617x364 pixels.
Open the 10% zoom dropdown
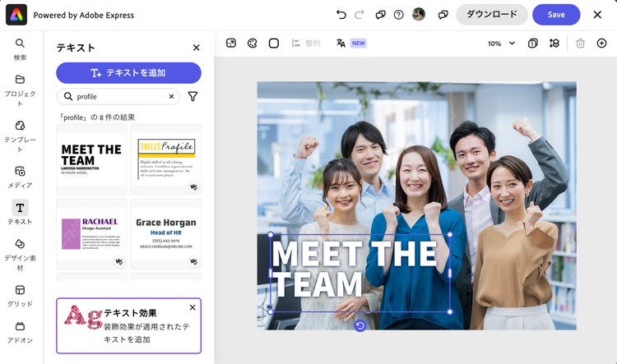click(501, 44)
